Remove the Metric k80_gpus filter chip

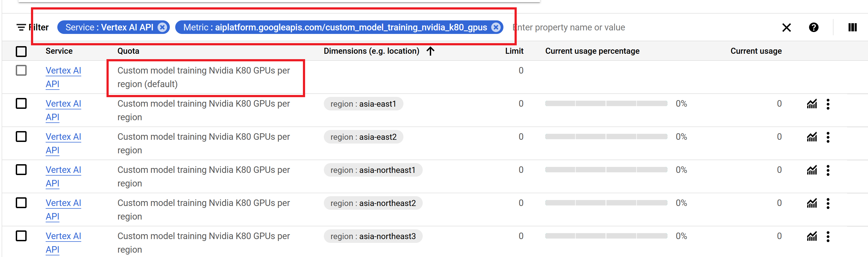click(x=496, y=27)
